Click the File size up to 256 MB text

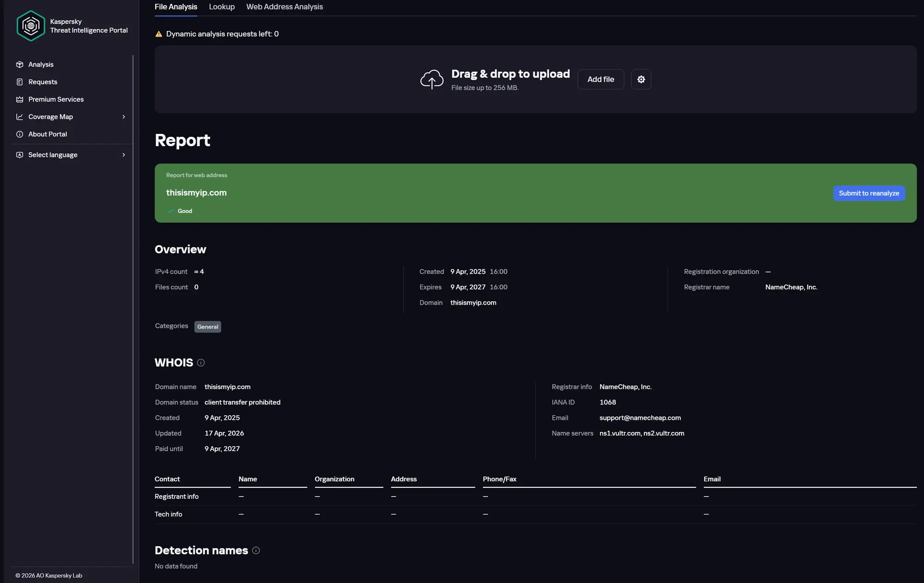coord(485,88)
